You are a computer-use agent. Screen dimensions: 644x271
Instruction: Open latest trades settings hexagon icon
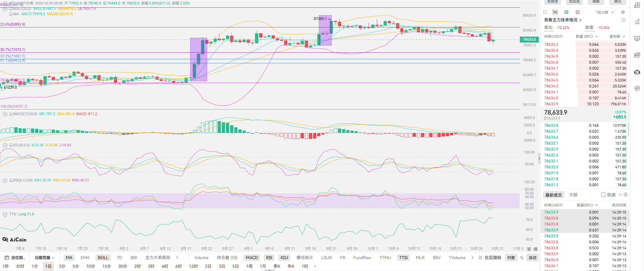pos(626,195)
